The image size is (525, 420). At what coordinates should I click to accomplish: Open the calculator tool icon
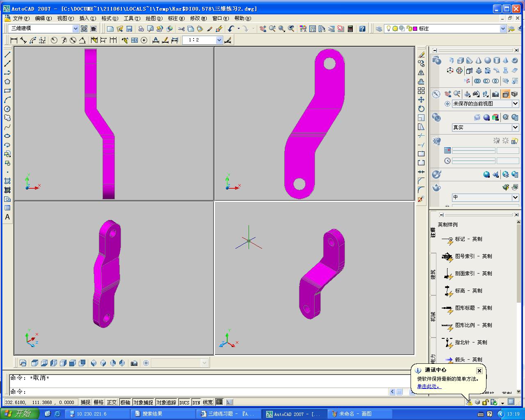350,29
